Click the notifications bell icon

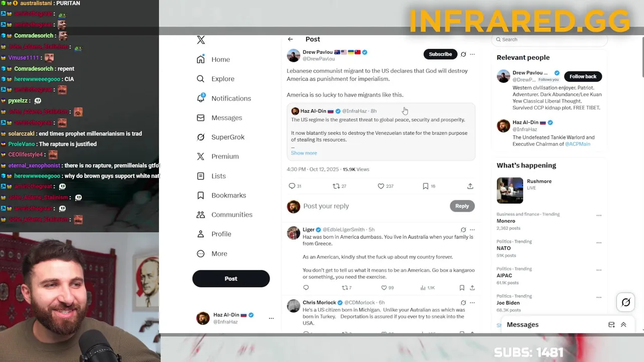click(x=201, y=98)
